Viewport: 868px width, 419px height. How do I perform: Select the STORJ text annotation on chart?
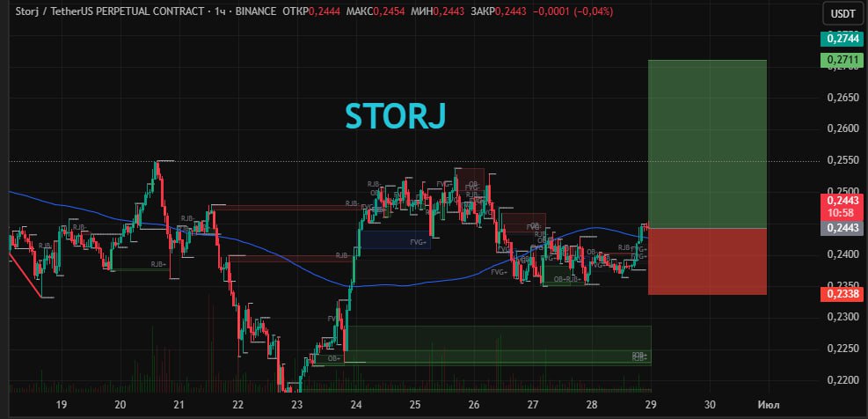(x=395, y=116)
